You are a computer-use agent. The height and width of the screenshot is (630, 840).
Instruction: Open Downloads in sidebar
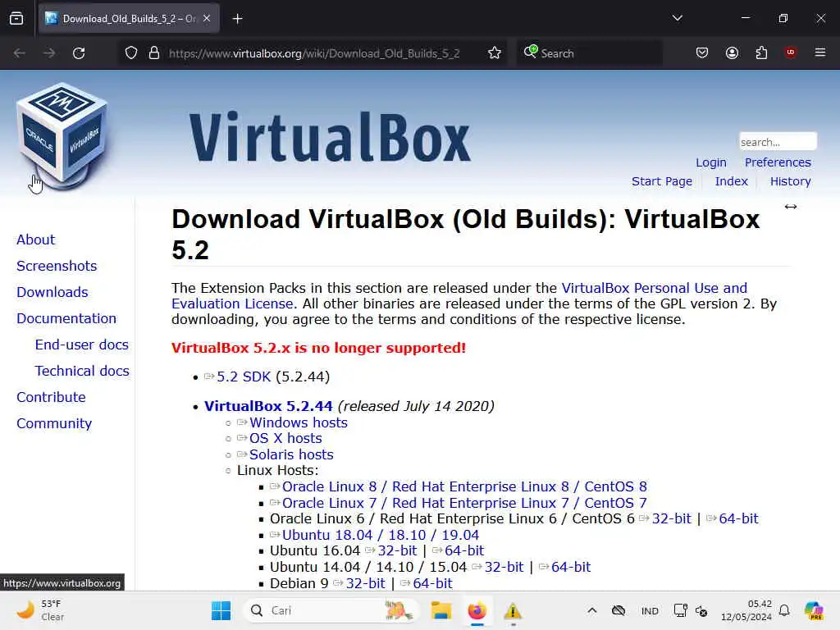[x=52, y=292]
